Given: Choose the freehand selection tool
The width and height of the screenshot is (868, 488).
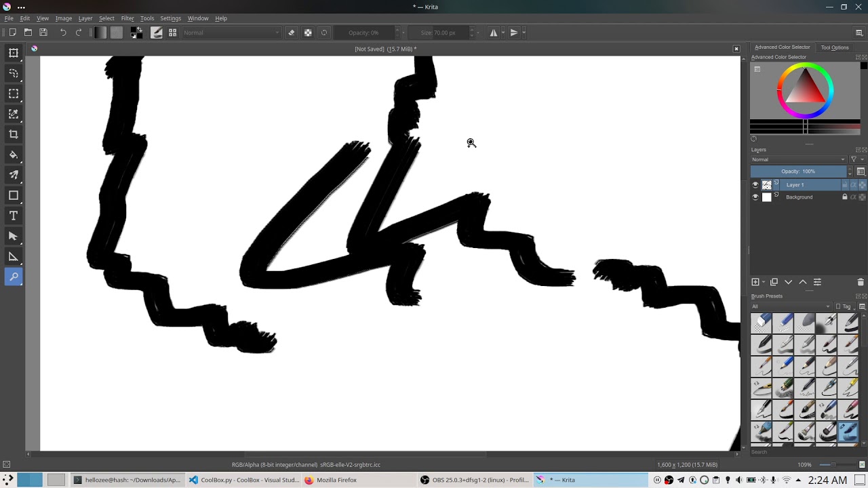Looking at the screenshot, I should coord(14,73).
